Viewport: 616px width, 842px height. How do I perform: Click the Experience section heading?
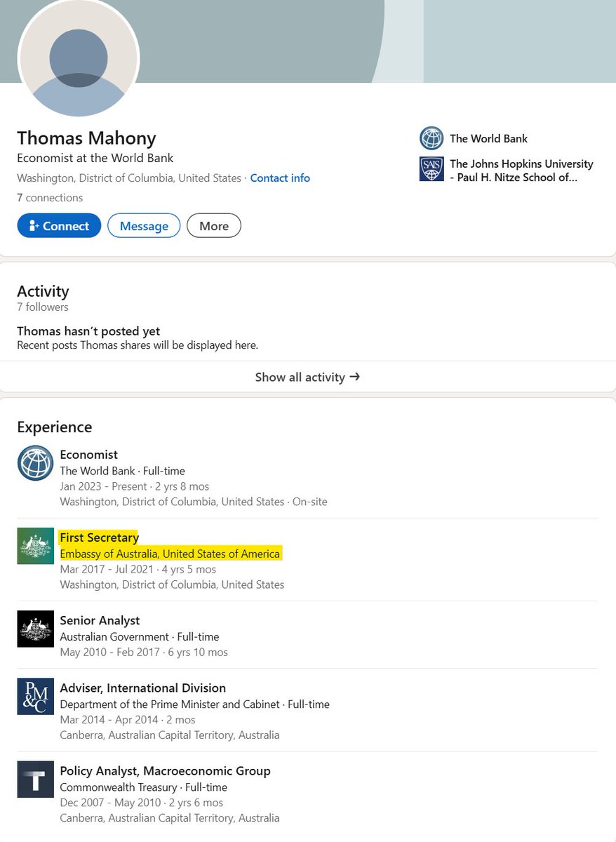click(x=55, y=427)
